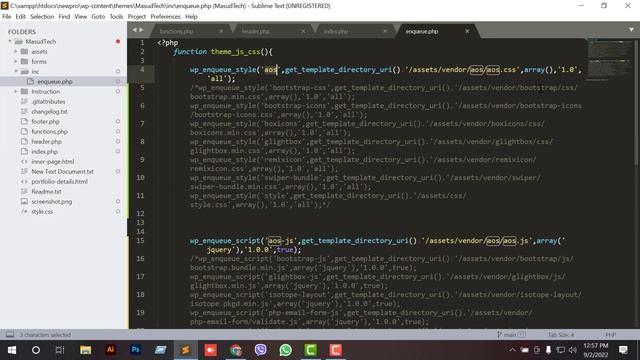This screenshot has width=640, height=360.
Task: Open the Edit menu
Action: (20, 17)
